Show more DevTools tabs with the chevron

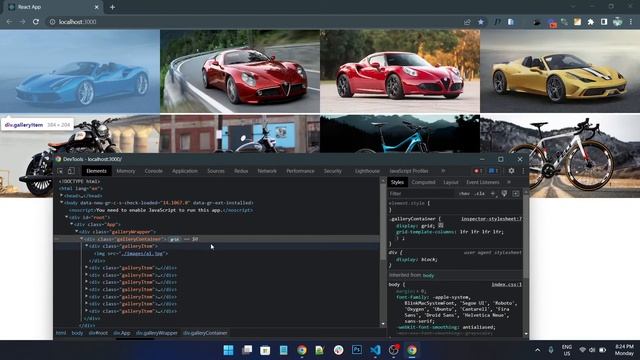[443, 171]
